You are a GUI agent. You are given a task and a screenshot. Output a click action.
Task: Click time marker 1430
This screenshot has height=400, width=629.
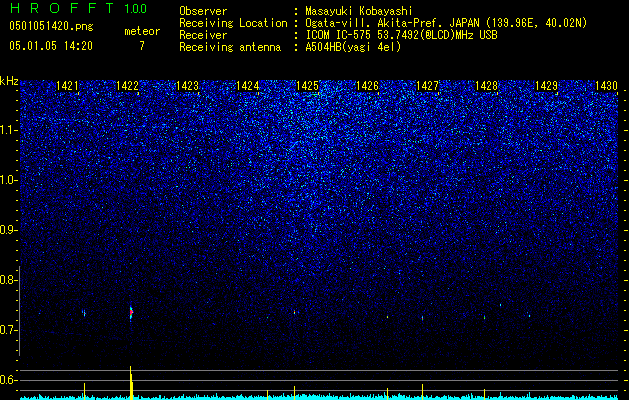[606, 86]
